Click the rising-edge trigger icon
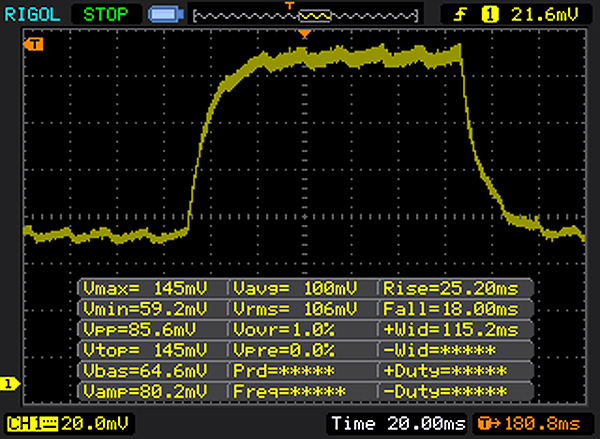This screenshot has width=600, height=439. click(460, 15)
